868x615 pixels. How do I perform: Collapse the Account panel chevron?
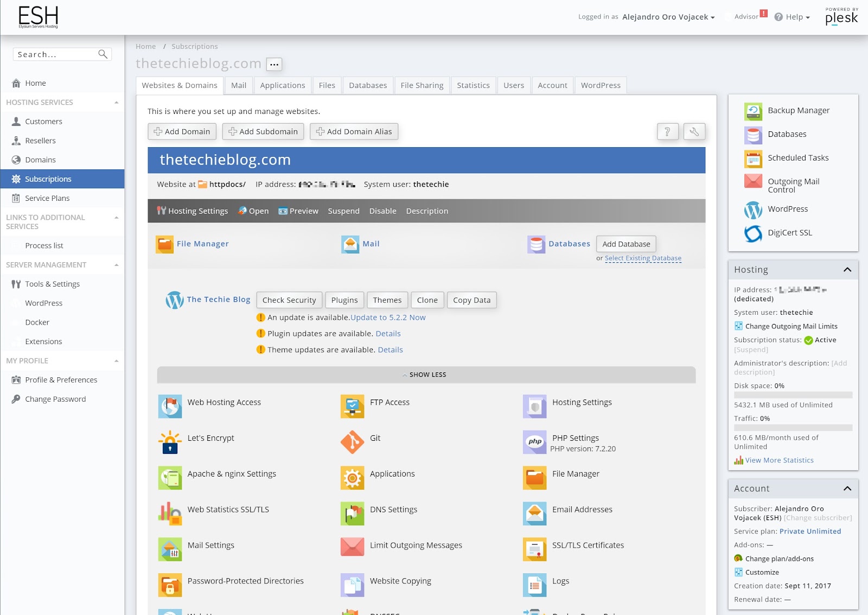click(x=847, y=489)
